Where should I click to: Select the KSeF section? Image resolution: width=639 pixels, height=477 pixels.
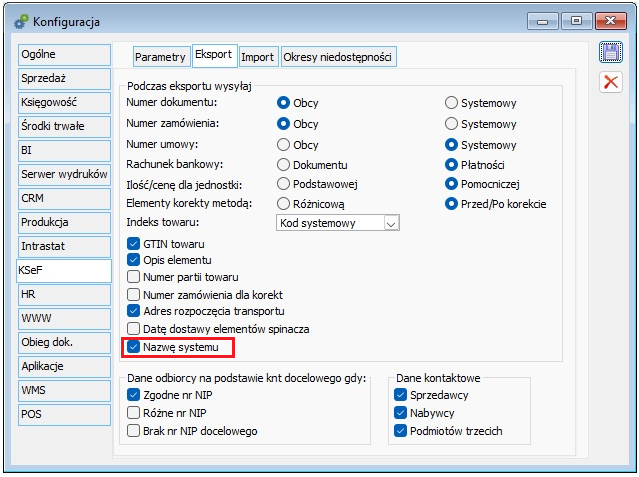(64, 270)
